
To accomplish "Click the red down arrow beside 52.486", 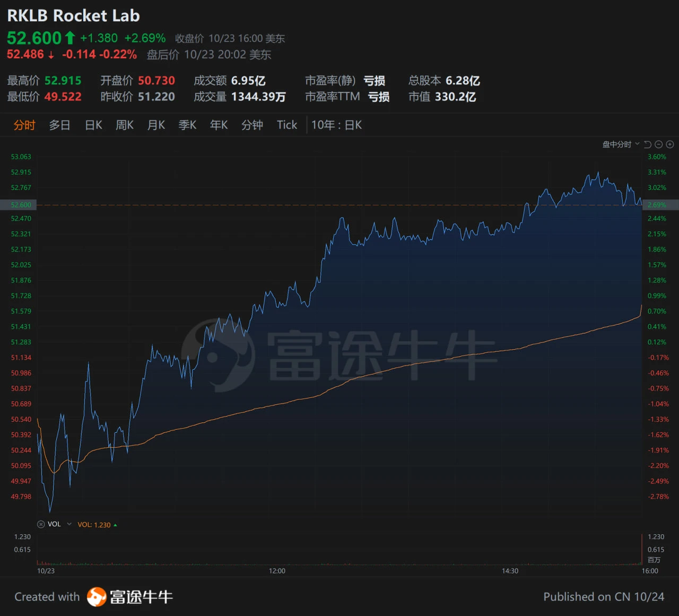I will point(51,55).
